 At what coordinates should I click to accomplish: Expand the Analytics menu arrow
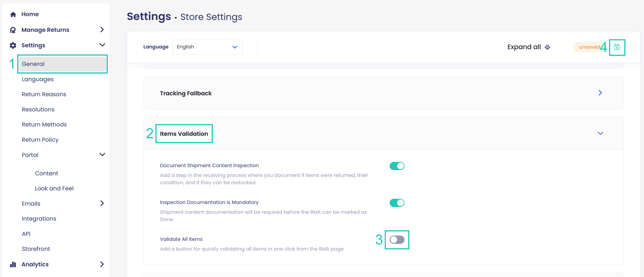(102, 264)
